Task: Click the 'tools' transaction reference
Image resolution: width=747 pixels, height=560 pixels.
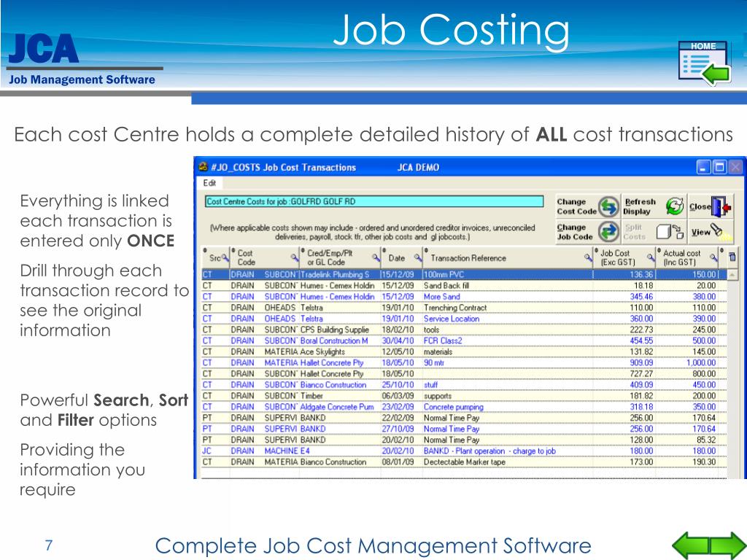Action: click(x=432, y=330)
